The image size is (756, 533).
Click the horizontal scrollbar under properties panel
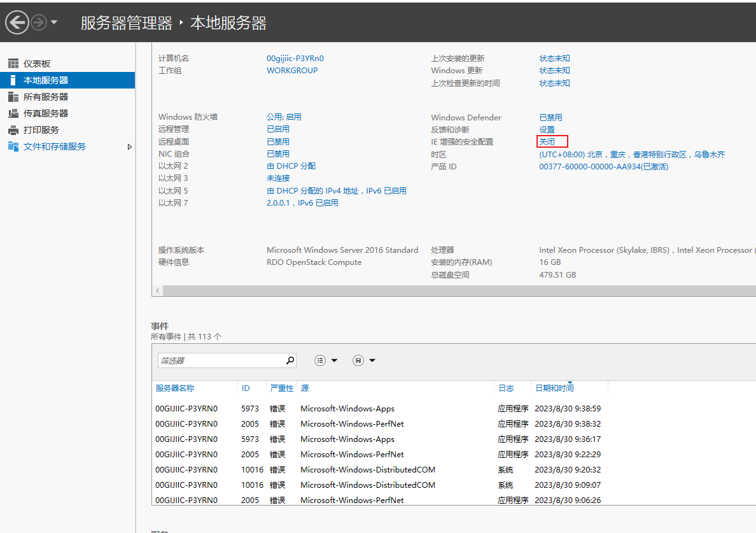coord(445,290)
